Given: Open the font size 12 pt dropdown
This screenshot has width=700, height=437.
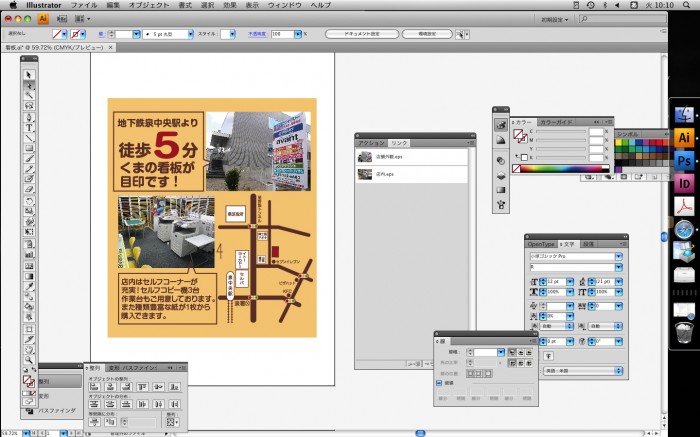Looking at the screenshot, I should click(x=570, y=282).
